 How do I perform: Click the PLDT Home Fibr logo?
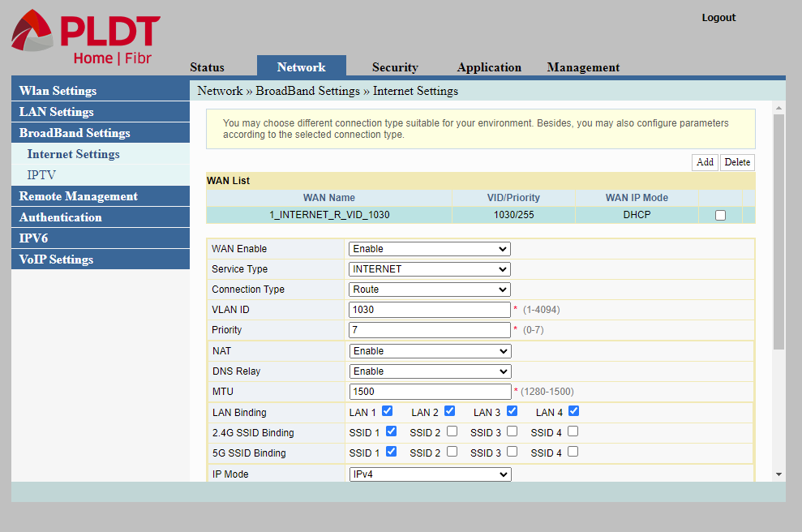coord(84,34)
